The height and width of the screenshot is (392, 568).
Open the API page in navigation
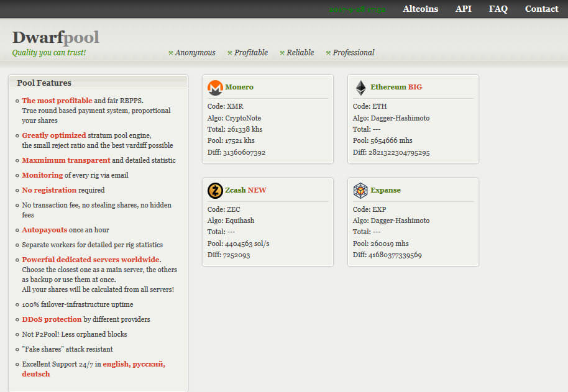pyautogui.click(x=463, y=9)
